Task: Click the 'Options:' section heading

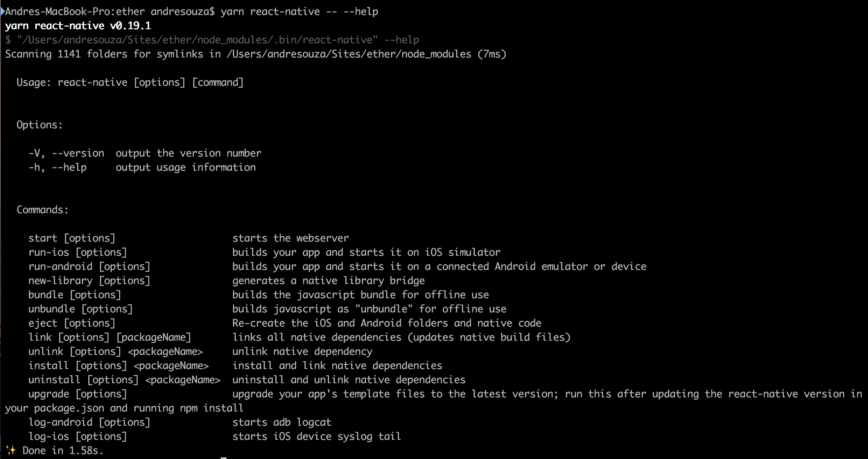Action: pyautogui.click(x=40, y=125)
